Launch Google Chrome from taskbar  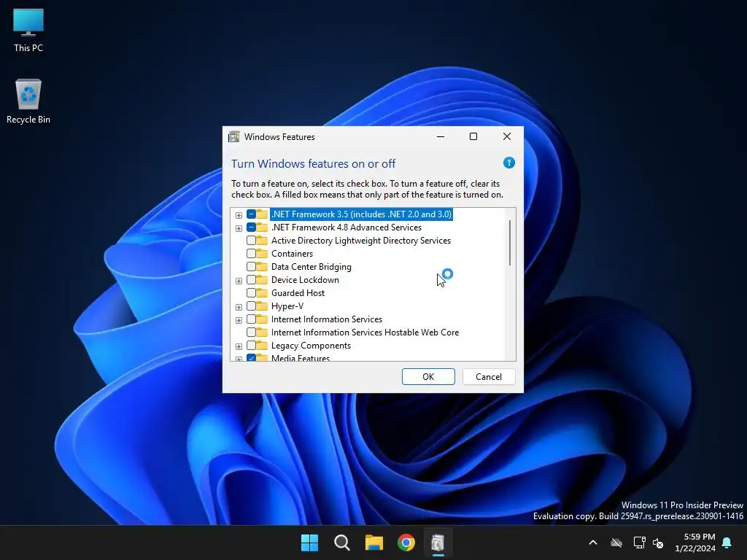coord(406,542)
